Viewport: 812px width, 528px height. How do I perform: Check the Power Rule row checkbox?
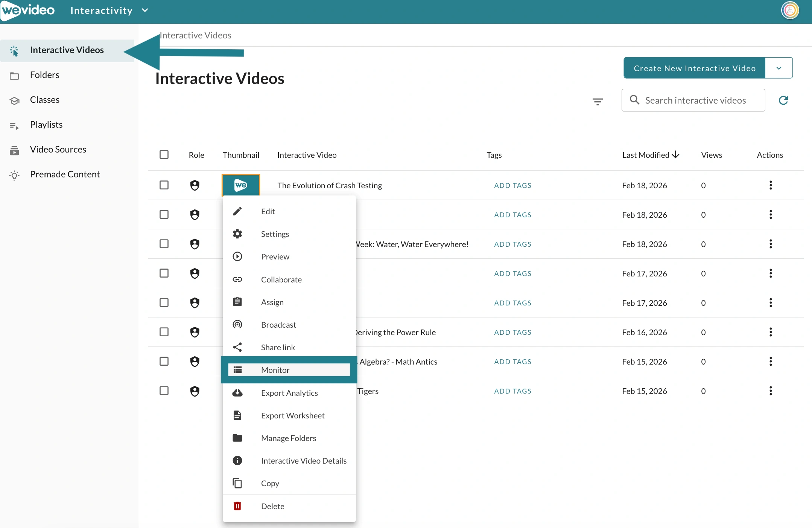click(x=164, y=332)
